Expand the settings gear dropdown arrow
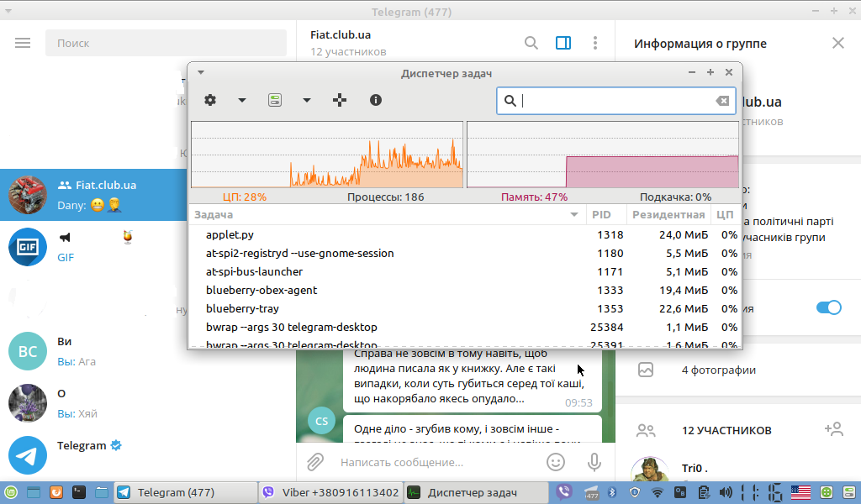 (242, 100)
